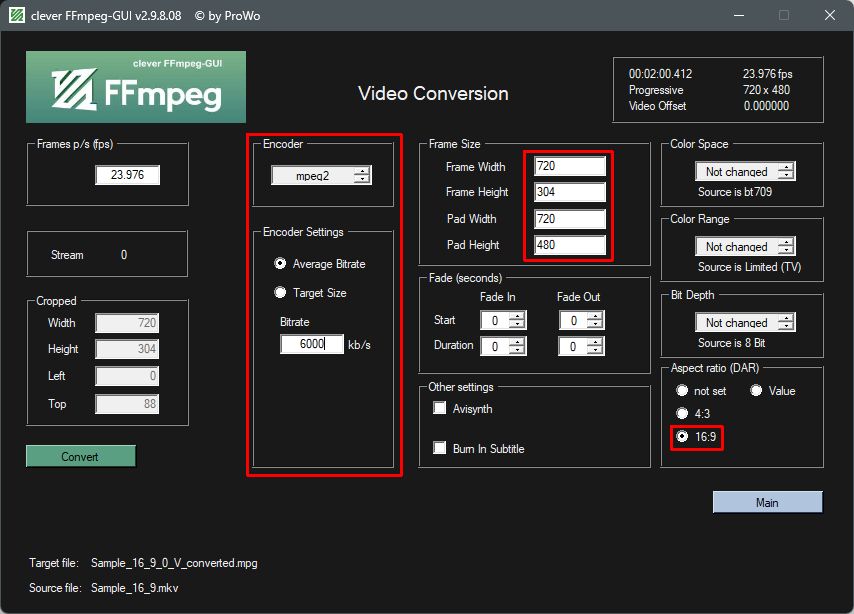This screenshot has width=854, height=614.
Task: Click the '23.976 fps' info text
Action: tap(767, 74)
